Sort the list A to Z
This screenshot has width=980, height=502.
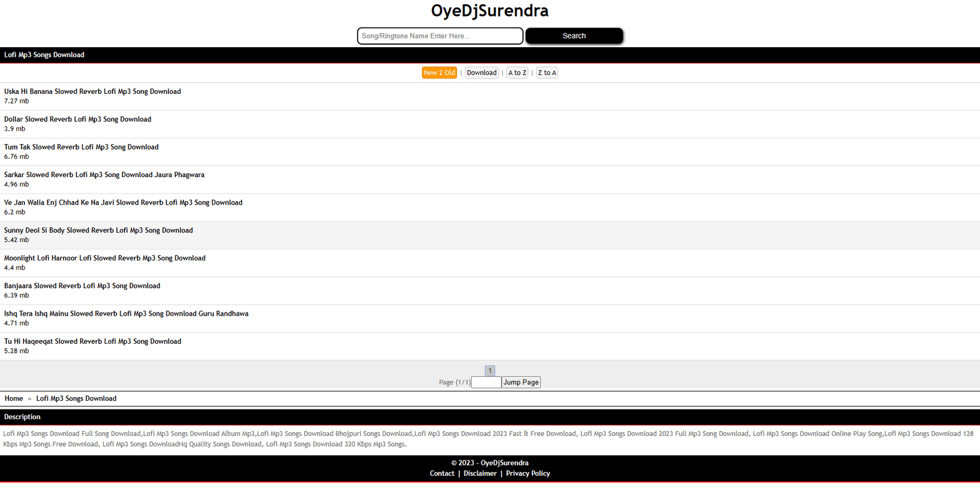point(517,73)
